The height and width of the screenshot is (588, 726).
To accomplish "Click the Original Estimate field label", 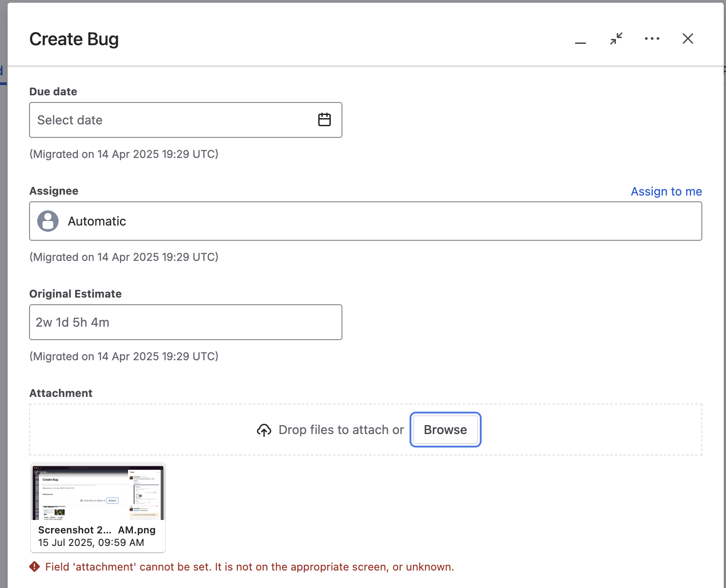I will point(76,294).
